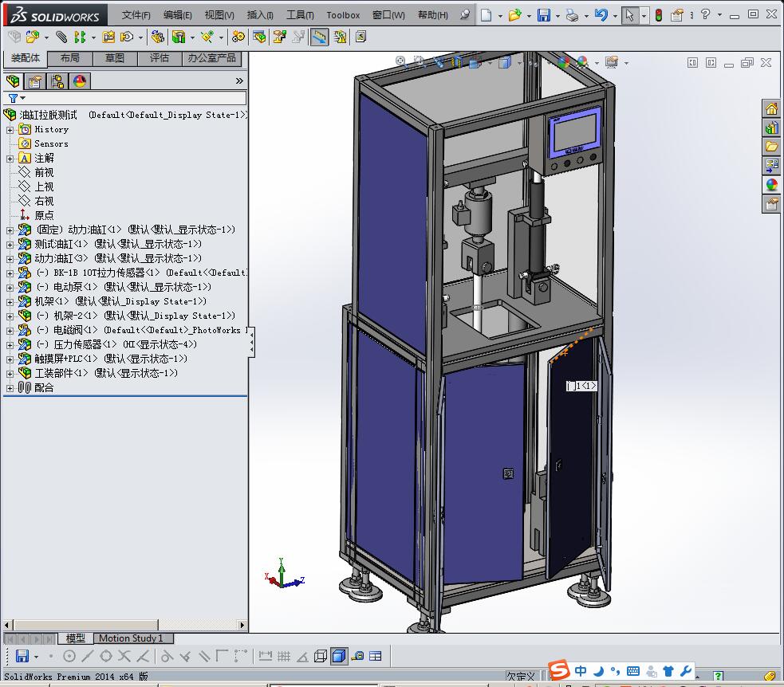This screenshot has height=687, width=784.
Task: Click the Undo arrow icon
Action: pyautogui.click(x=601, y=15)
